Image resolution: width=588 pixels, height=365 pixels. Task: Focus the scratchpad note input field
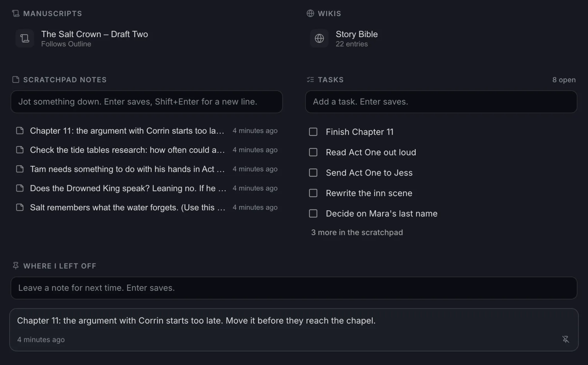coord(147,102)
